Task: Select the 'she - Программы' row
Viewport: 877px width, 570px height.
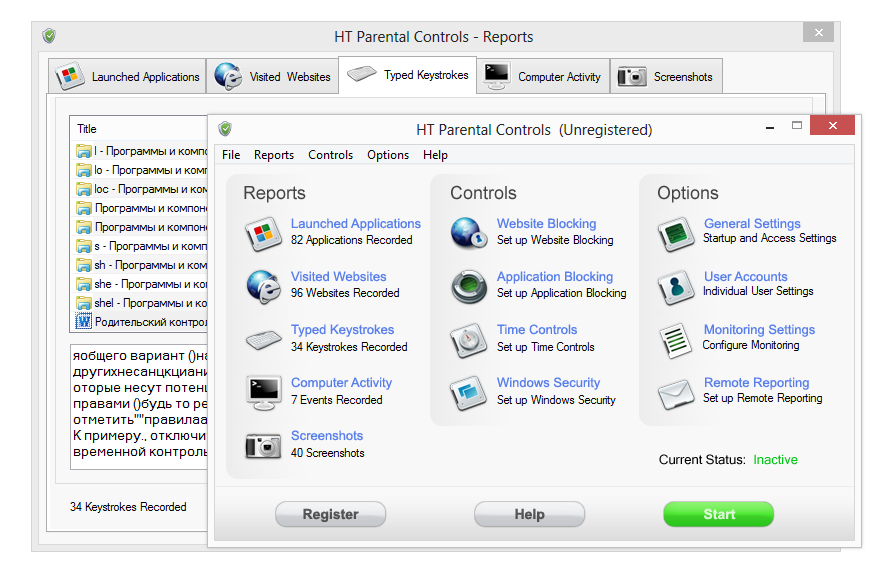Action: point(141,284)
